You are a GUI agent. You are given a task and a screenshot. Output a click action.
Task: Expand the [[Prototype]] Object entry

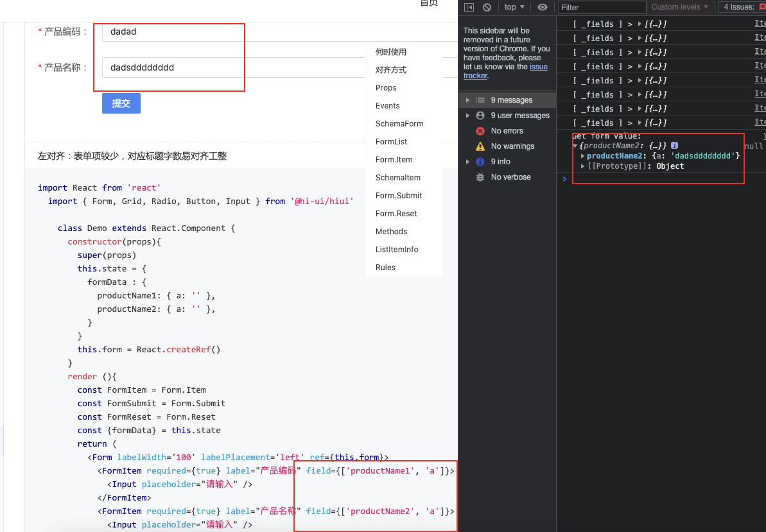pos(582,166)
